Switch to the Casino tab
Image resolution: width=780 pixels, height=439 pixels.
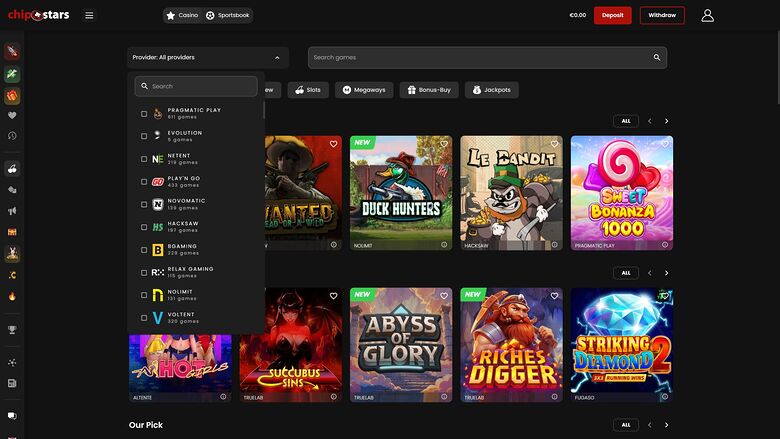pos(182,15)
